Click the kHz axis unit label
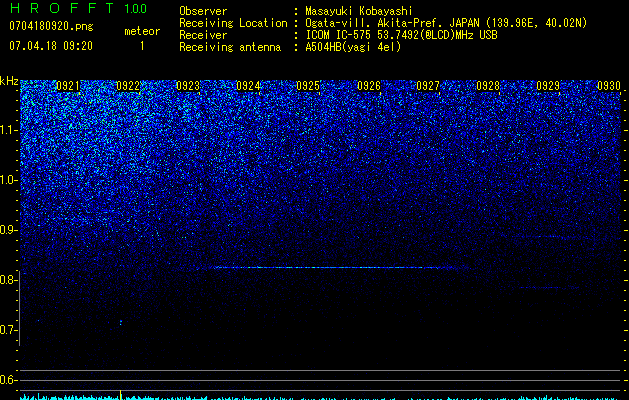The width and height of the screenshot is (629, 400). [9, 81]
